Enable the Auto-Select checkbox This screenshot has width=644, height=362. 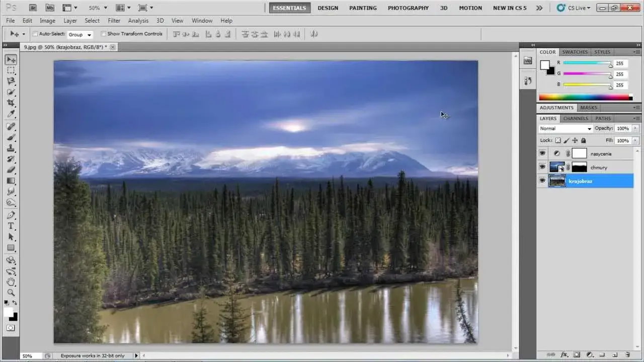coord(35,34)
